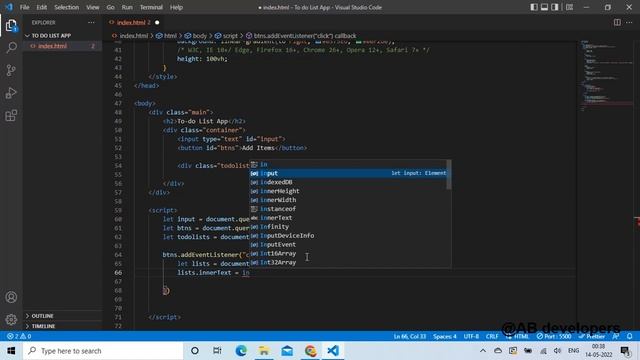Click unsaved dot on index.html tab
This screenshot has width=640, height=360.
point(157,22)
